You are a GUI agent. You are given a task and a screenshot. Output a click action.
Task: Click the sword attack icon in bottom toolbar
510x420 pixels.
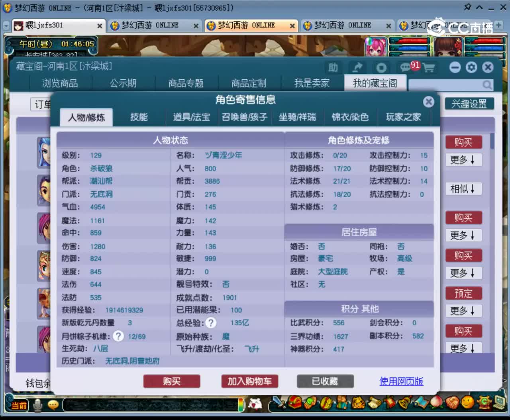pos(280,403)
